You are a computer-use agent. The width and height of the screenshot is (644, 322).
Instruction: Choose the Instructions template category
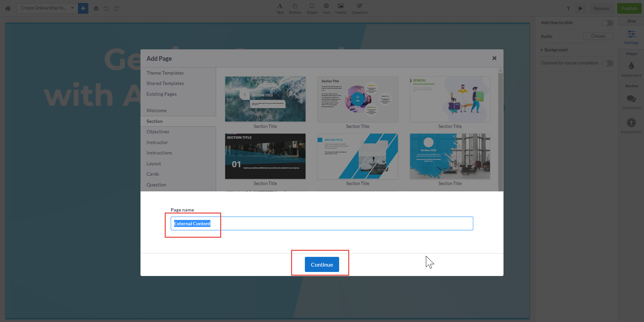click(159, 153)
